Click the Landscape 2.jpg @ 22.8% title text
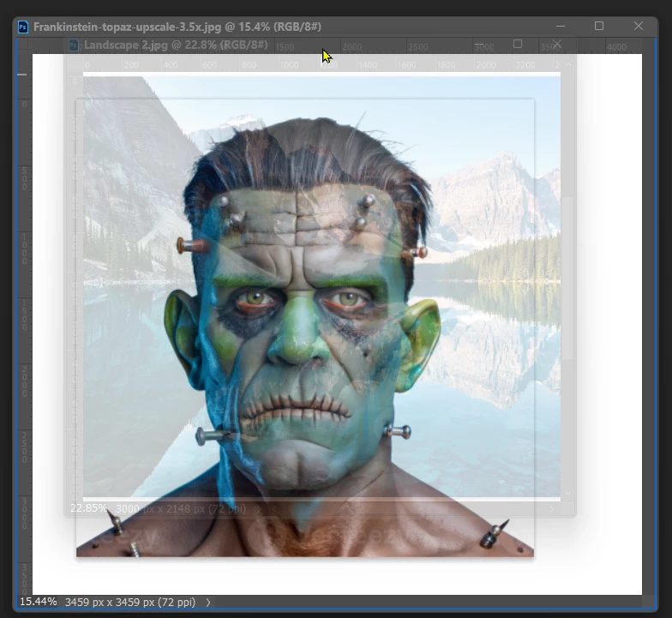This screenshot has height=618, width=672. 176,45
